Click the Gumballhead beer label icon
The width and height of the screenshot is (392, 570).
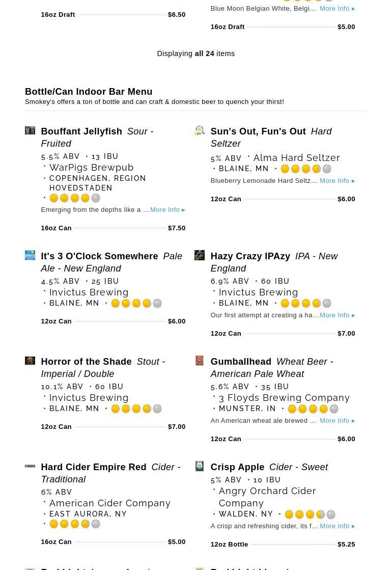200,361
